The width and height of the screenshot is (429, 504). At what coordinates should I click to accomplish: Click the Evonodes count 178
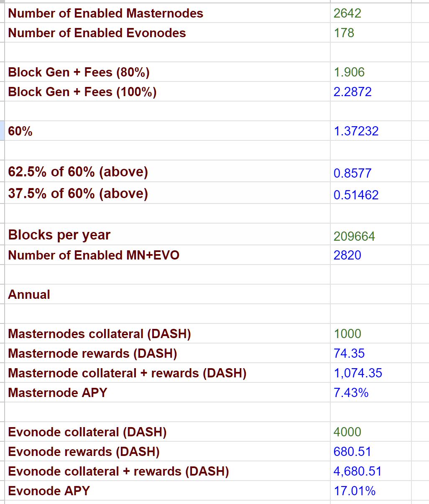pos(344,33)
